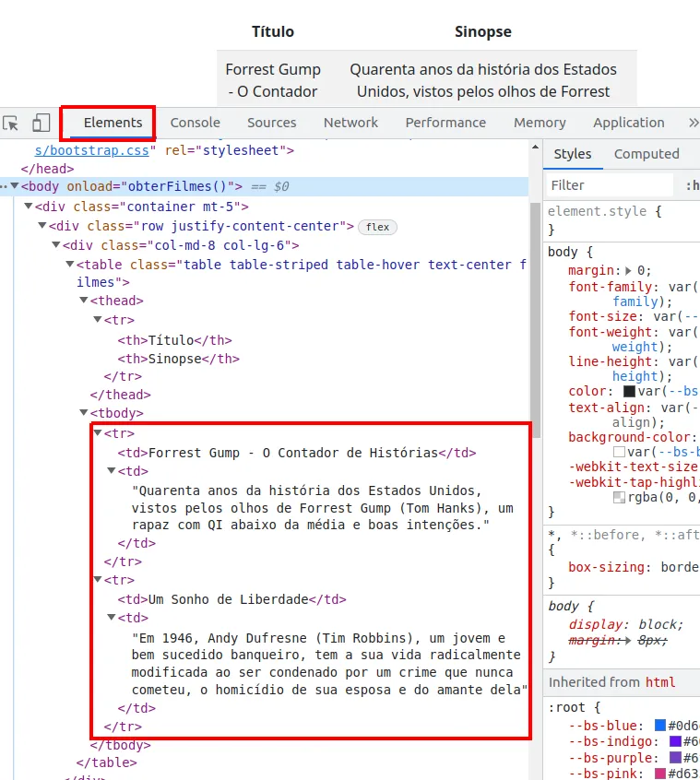Click the display: block declaration
This screenshot has width=700, height=780.
tap(626, 624)
